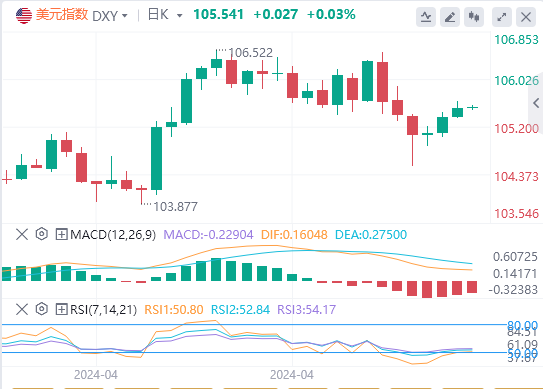Screen dimensions: 543x389
Task: Expand chart to fullscreen
Action: [502, 16]
